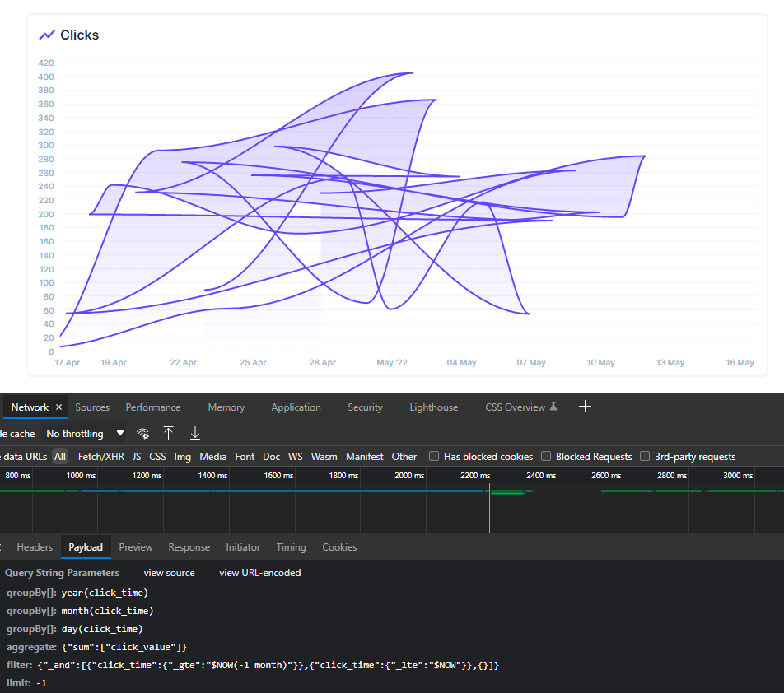
Task: Add a new DevTools tab with plus icon
Action: (x=585, y=407)
